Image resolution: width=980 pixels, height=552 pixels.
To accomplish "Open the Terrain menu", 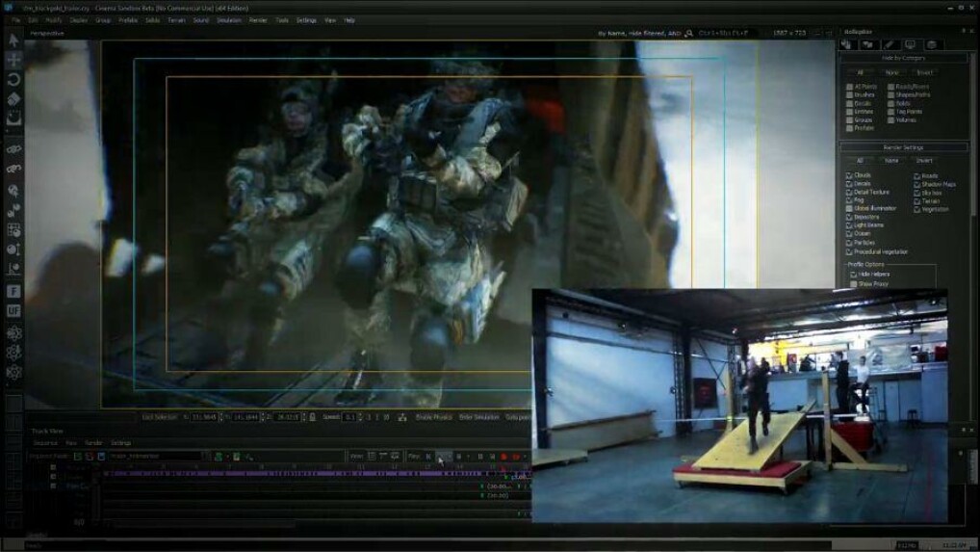I will (176, 19).
